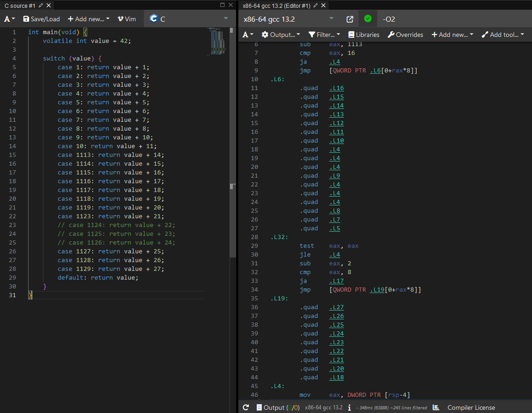Click the pop-out compiler picker icon
The image size is (532, 413).
(x=350, y=19)
